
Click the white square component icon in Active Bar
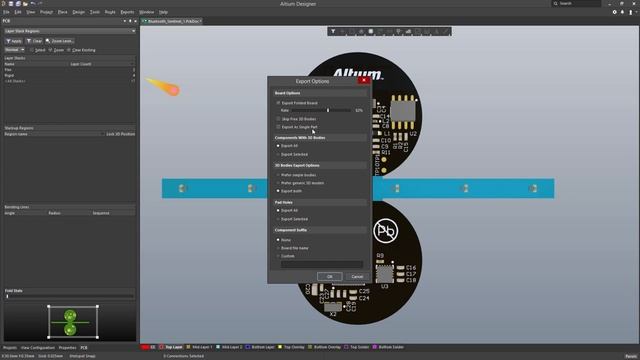[371, 31]
